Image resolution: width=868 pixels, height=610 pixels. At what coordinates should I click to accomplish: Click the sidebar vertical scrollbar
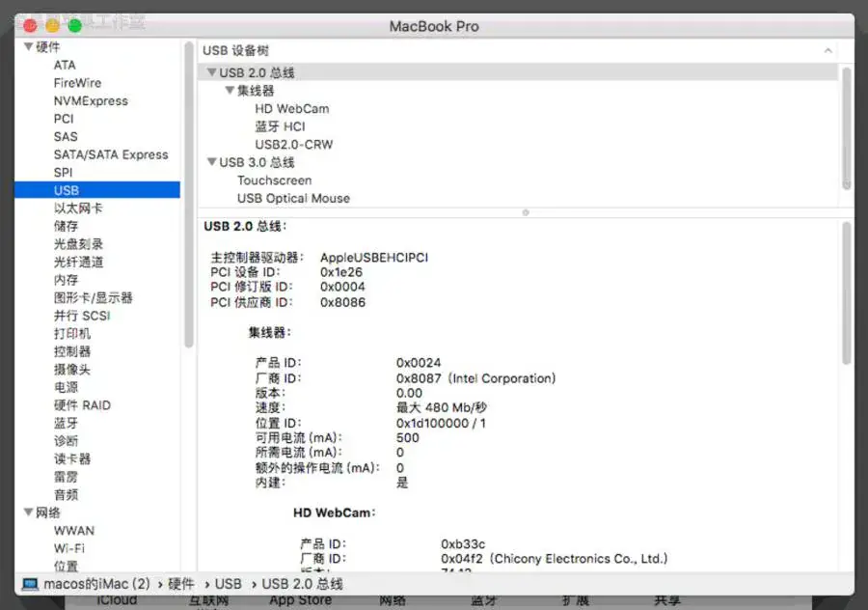(x=189, y=194)
